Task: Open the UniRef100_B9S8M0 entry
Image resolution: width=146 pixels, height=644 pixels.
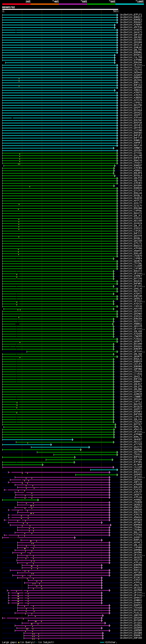Action: coord(131,186)
